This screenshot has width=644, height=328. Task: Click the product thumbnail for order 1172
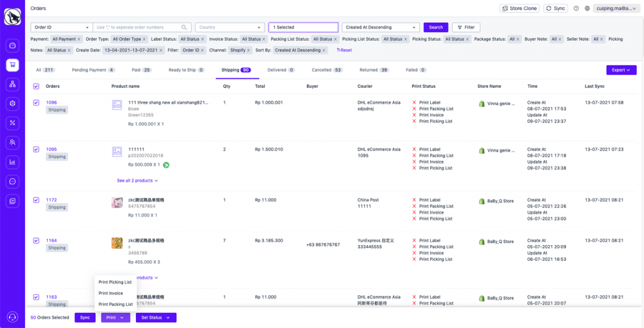pyautogui.click(x=117, y=202)
